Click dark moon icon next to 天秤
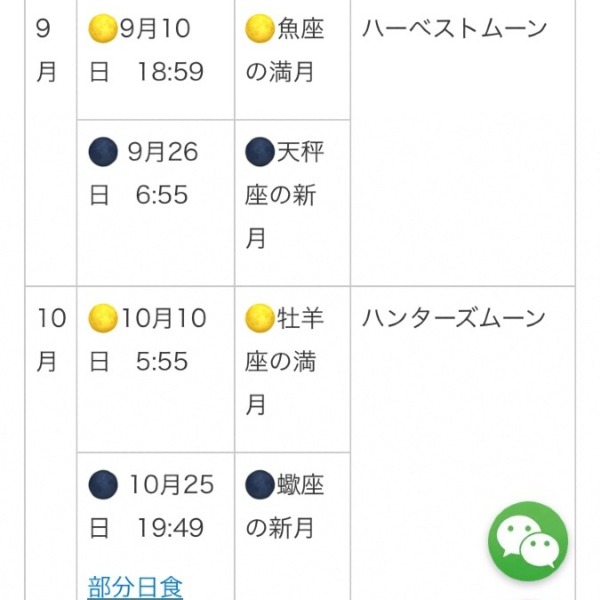This screenshot has height=600, width=600. (x=259, y=152)
